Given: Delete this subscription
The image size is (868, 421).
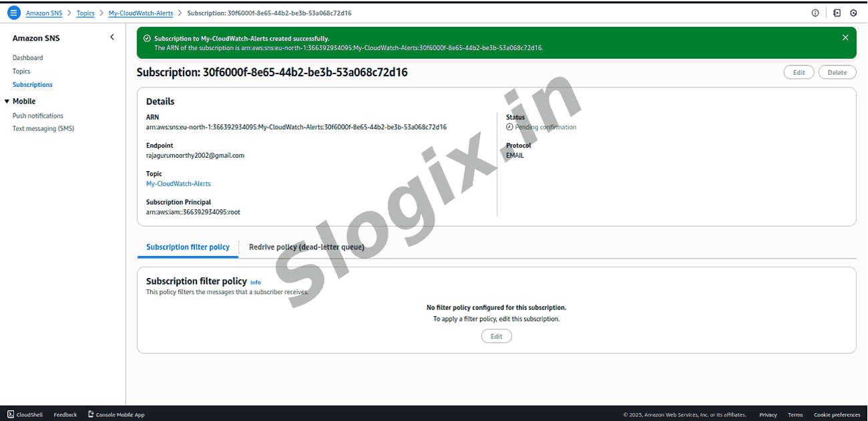Looking at the screenshot, I should [837, 72].
